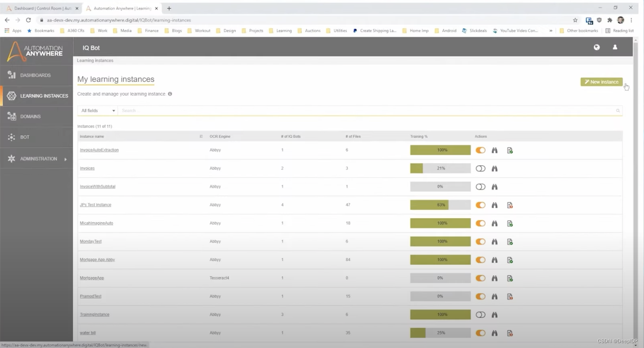Click the Automation Anywhere logo
The width and height of the screenshot is (644, 348).
tap(36, 52)
